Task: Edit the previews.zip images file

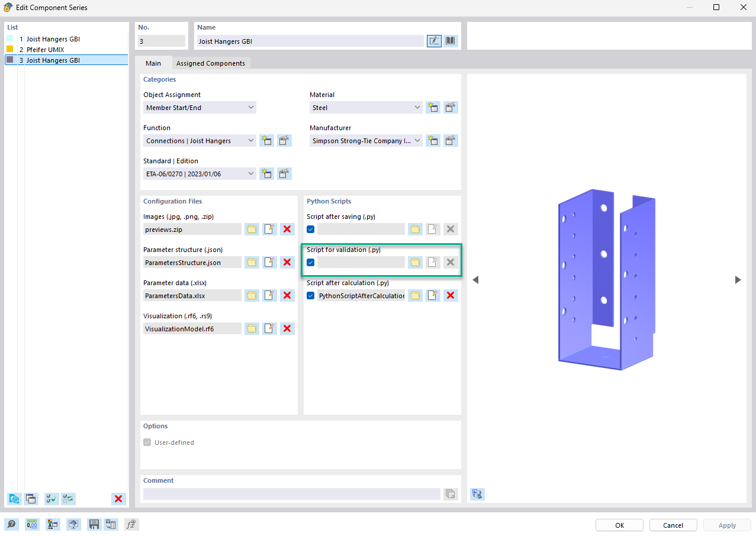Action: (x=270, y=229)
